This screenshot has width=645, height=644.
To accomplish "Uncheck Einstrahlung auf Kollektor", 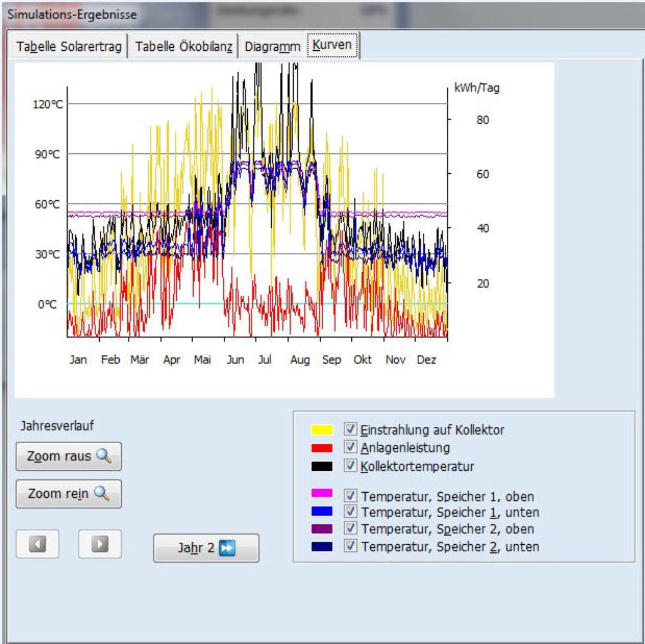I will click(x=350, y=429).
